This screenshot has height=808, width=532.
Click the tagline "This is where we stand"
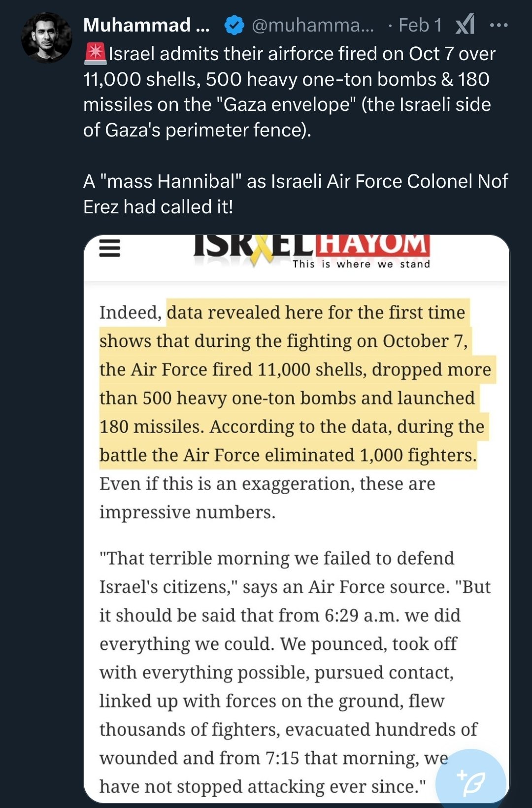coord(361,264)
